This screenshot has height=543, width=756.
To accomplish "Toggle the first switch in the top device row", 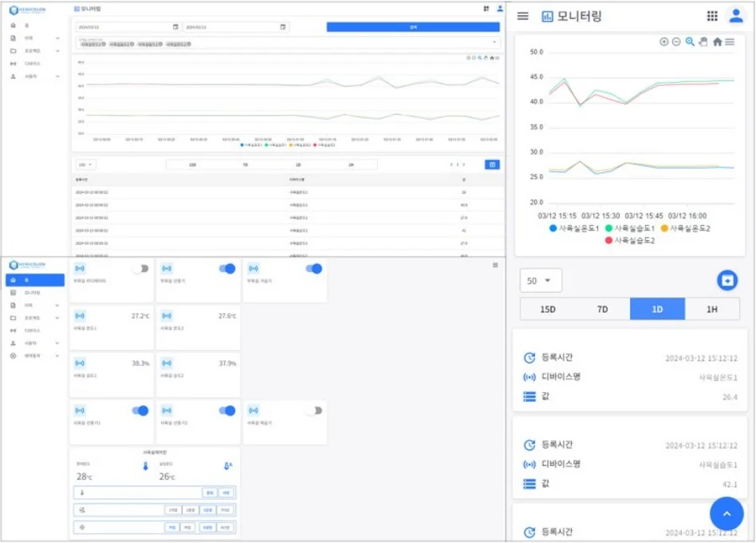I will 141,269.
